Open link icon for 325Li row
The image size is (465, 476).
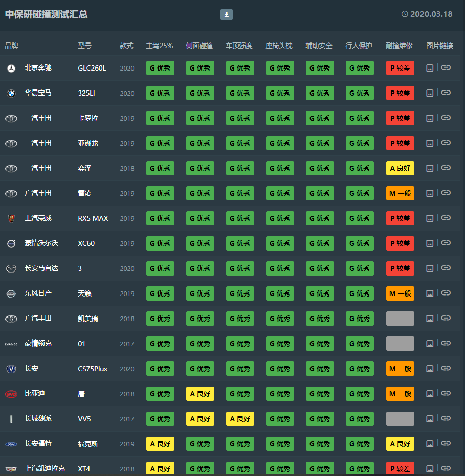pos(446,92)
